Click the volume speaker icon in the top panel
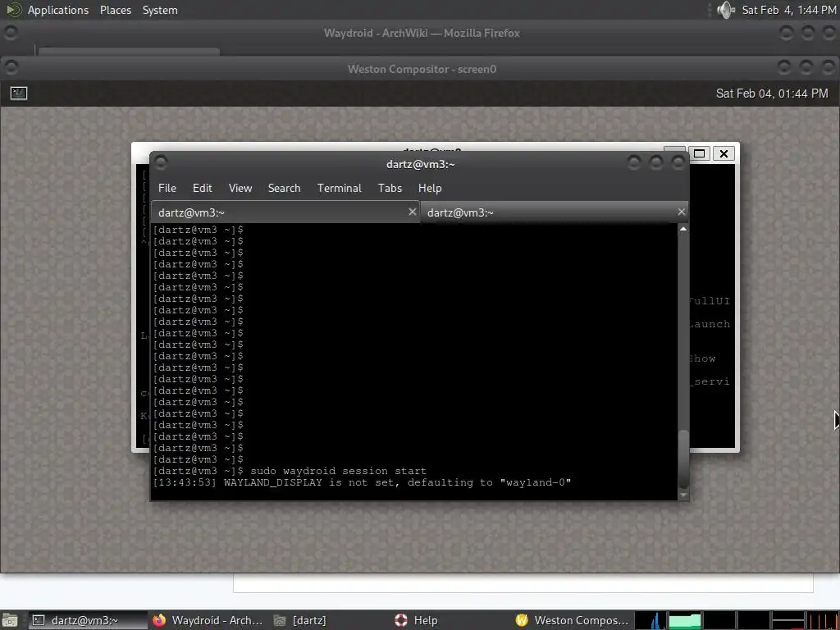The width and height of the screenshot is (840, 630). (726, 10)
